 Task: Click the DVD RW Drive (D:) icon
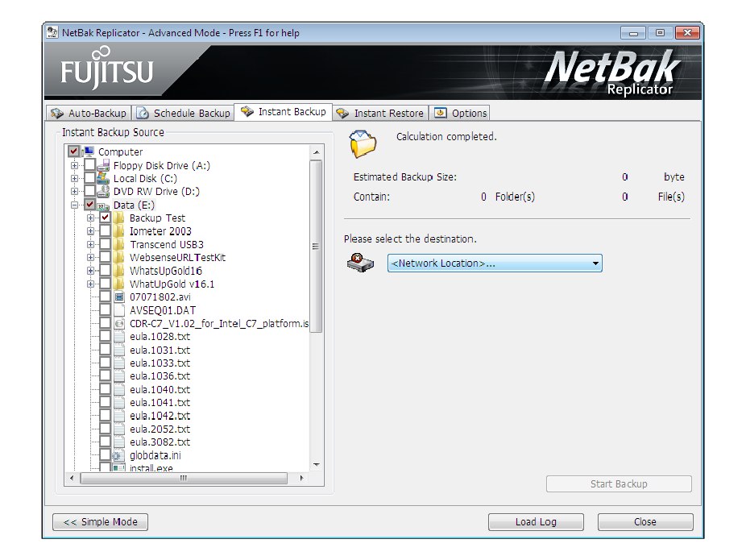pyautogui.click(x=103, y=191)
